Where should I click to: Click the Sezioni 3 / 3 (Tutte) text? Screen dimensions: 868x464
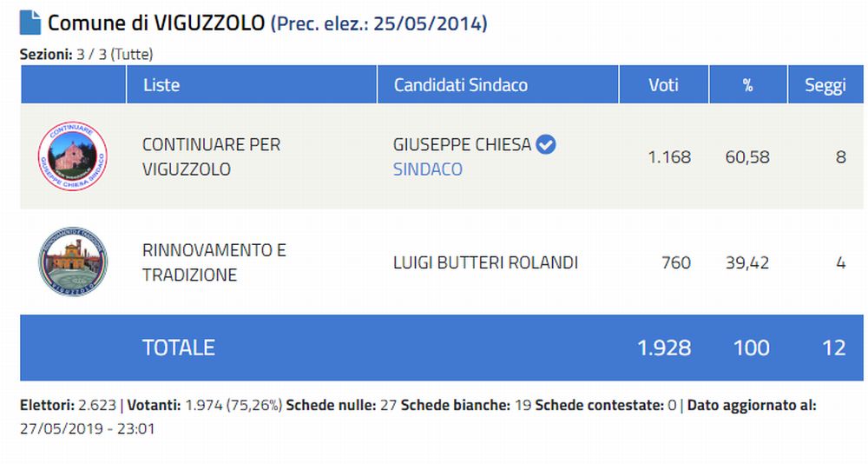click(x=86, y=55)
